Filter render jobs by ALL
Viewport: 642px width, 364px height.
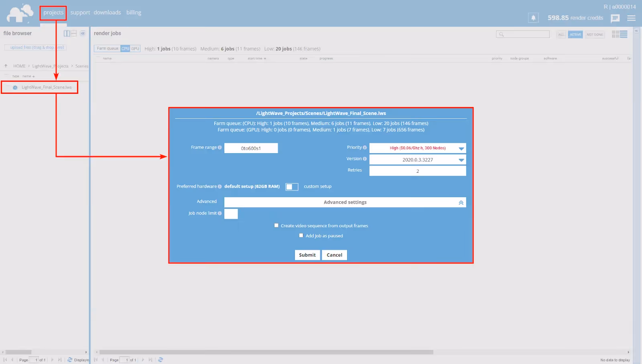click(561, 34)
